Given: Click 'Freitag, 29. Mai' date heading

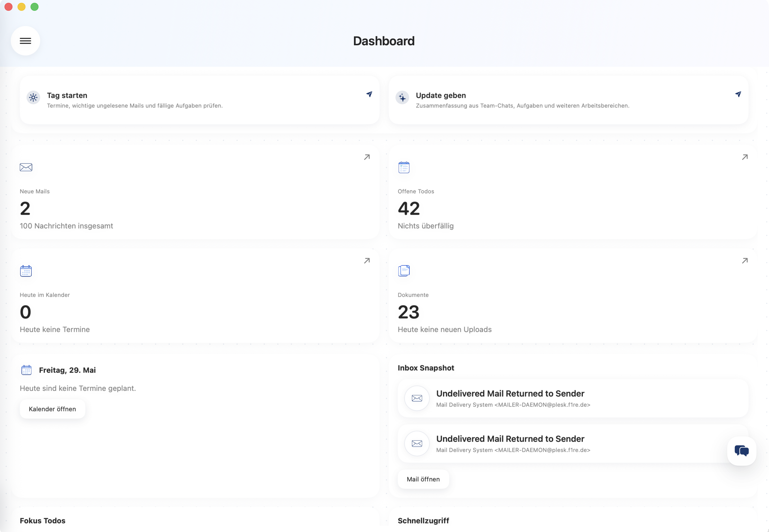Looking at the screenshot, I should tap(67, 370).
